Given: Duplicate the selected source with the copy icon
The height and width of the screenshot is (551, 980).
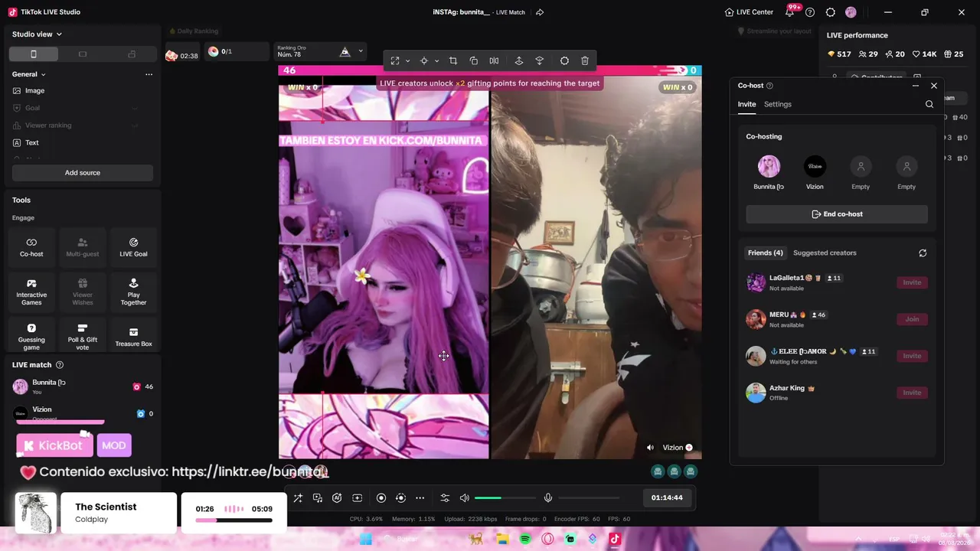Looking at the screenshot, I should click(474, 60).
